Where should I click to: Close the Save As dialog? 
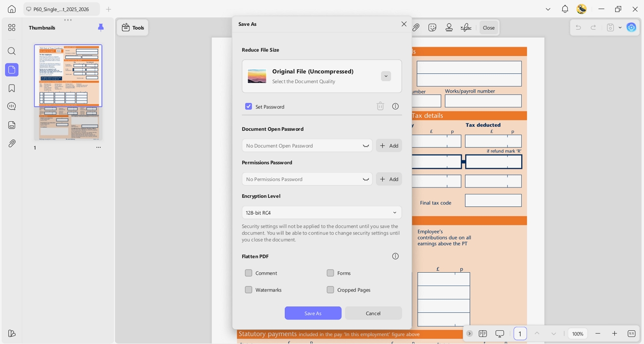click(404, 24)
